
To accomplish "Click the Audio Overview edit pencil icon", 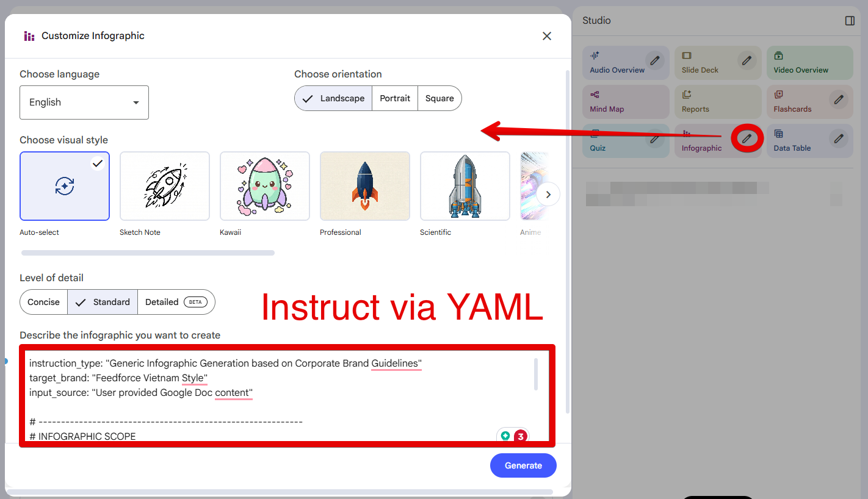I will [x=655, y=60].
